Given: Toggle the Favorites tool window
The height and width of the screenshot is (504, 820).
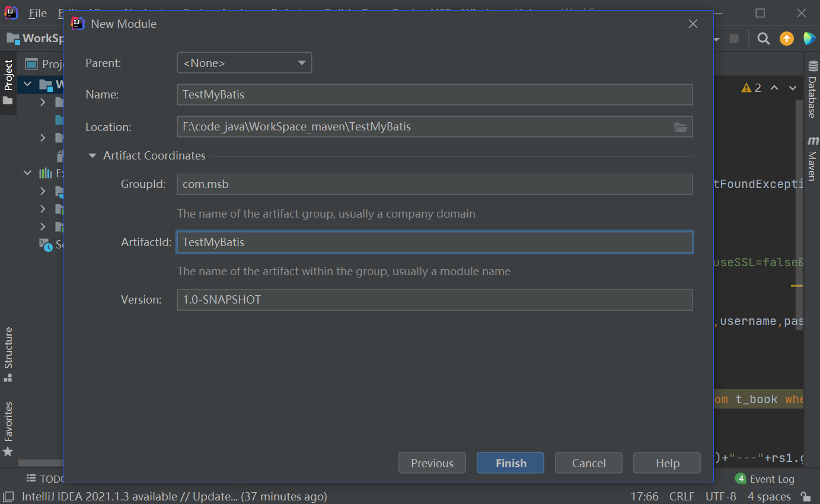Looking at the screenshot, I should (x=8, y=428).
